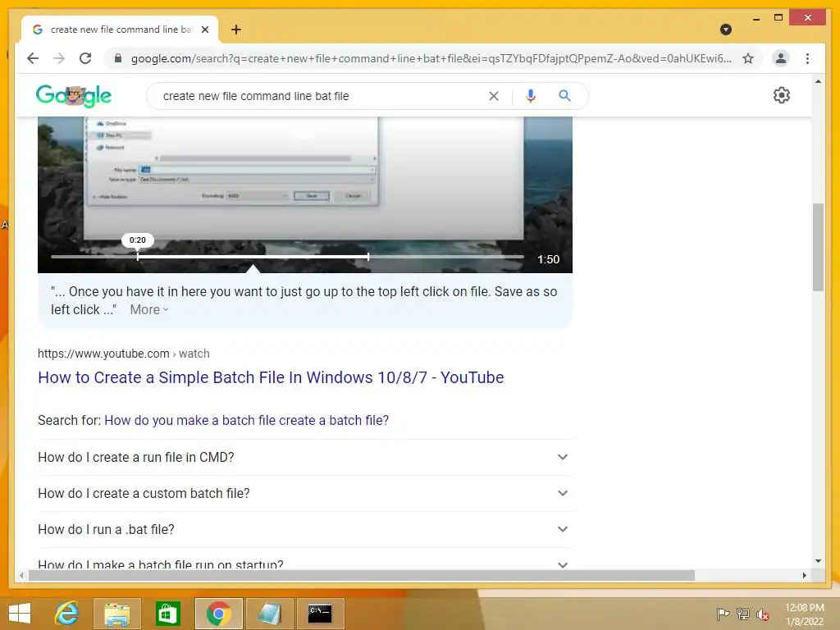840x630 pixels.
Task: Click the browser forward arrow
Action: [59, 58]
